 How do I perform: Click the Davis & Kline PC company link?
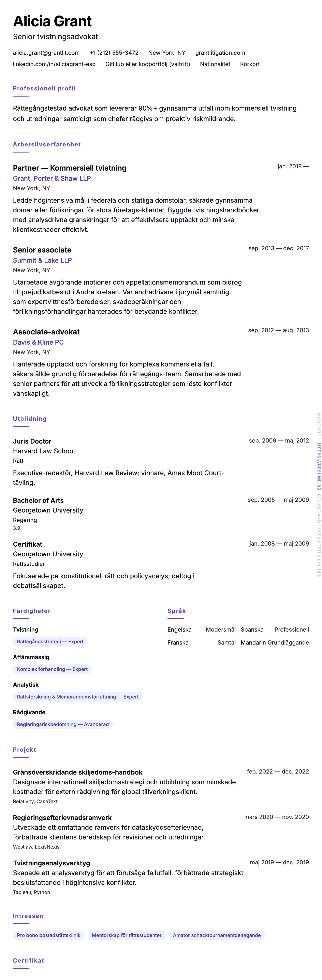(38, 342)
